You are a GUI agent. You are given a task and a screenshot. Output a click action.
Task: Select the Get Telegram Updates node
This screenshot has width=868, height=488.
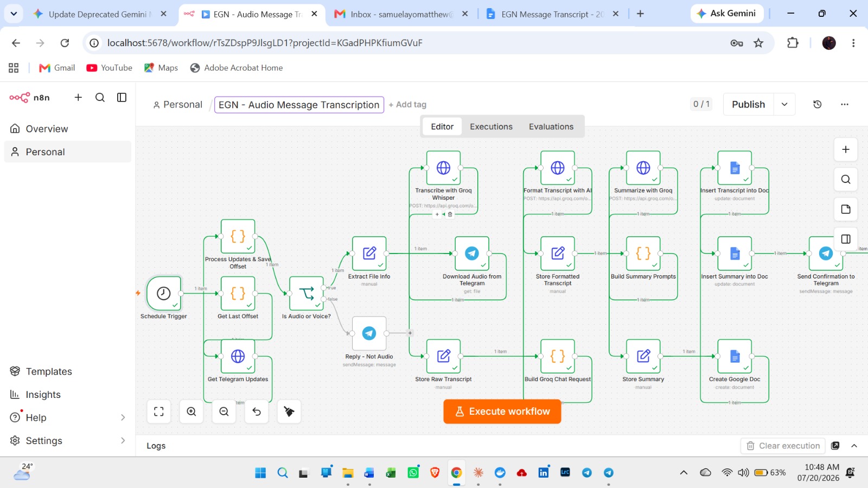tap(238, 356)
